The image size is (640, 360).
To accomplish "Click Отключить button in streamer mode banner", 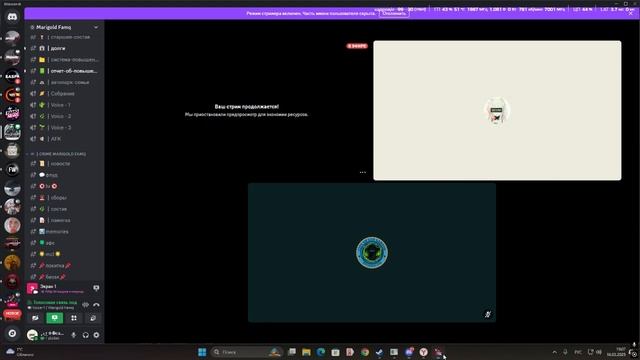I will [394, 13].
